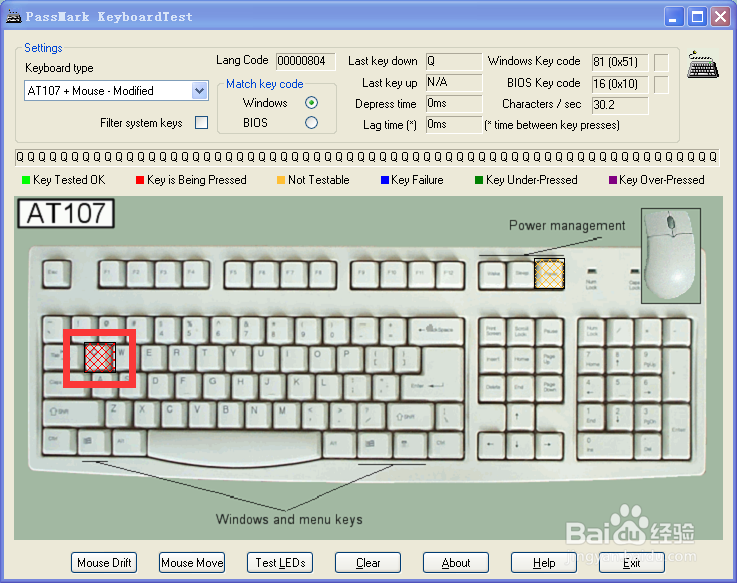This screenshot has height=583, width=737.
Task: Click the Key Tested OK green swatch
Action: pos(26,180)
